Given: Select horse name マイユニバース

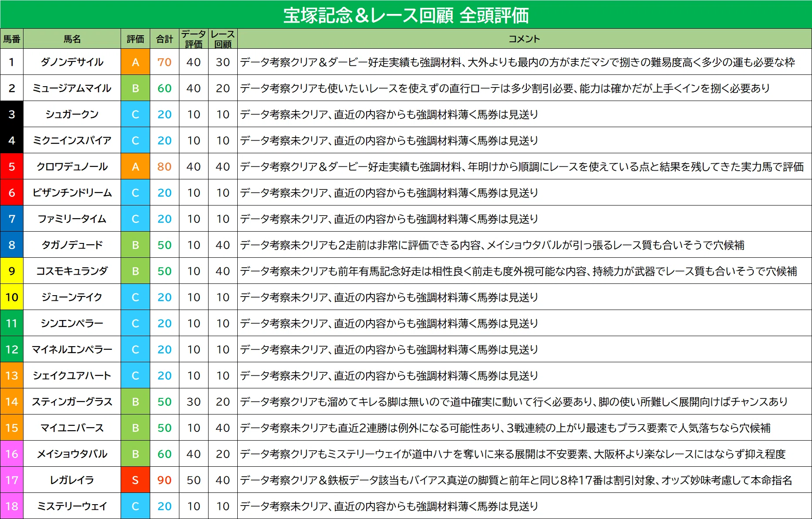Looking at the screenshot, I should point(72,428).
